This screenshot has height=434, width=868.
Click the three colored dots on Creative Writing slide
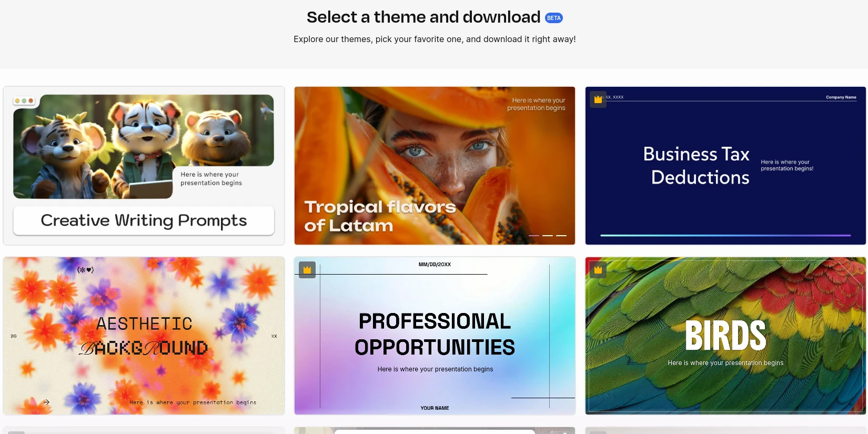(24, 100)
